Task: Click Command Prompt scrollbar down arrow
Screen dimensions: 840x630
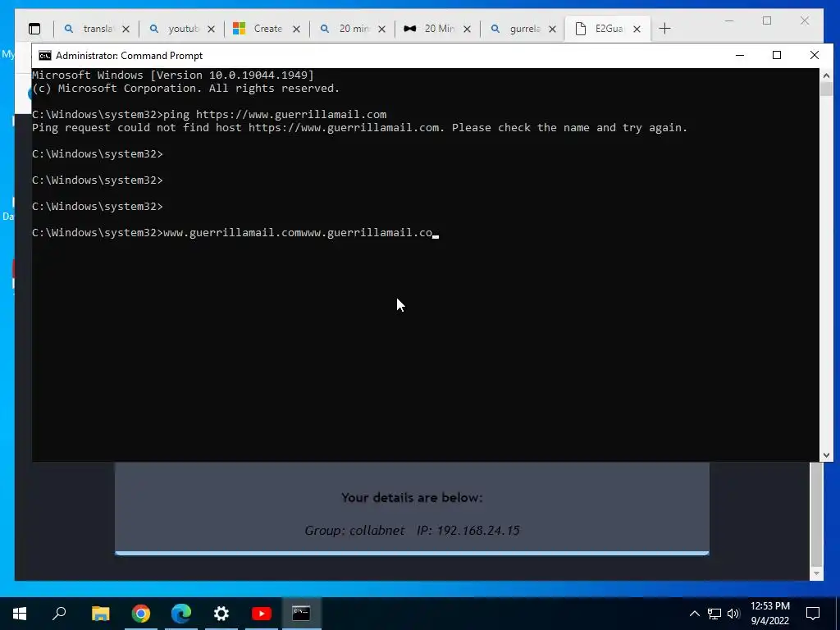Action: [826, 454]
